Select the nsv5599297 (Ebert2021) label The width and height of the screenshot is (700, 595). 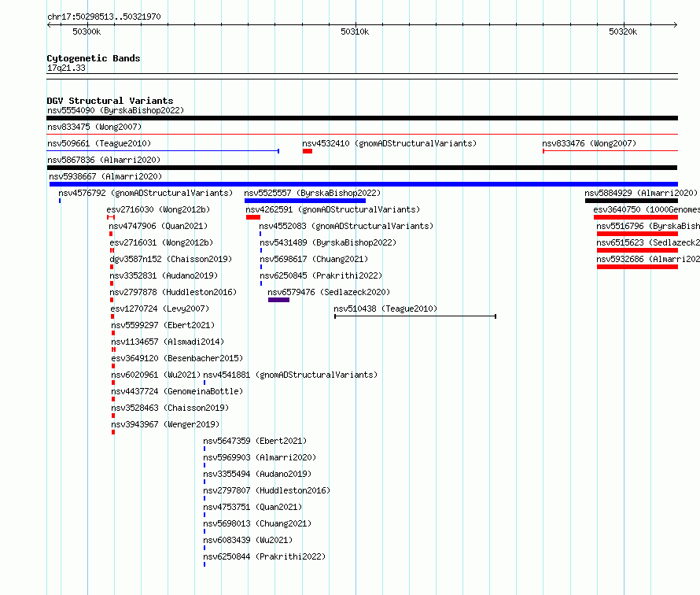[x=163, y=325]
